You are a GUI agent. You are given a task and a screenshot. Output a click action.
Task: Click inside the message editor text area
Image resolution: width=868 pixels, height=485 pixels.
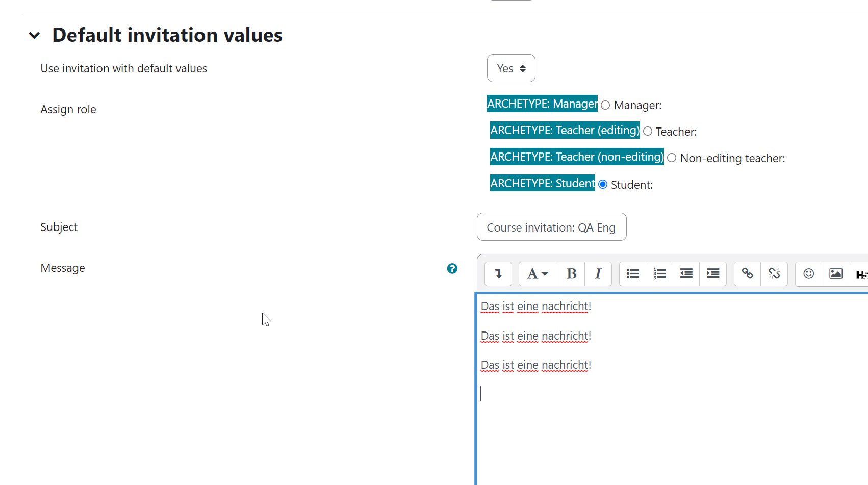tap(672, 390)
